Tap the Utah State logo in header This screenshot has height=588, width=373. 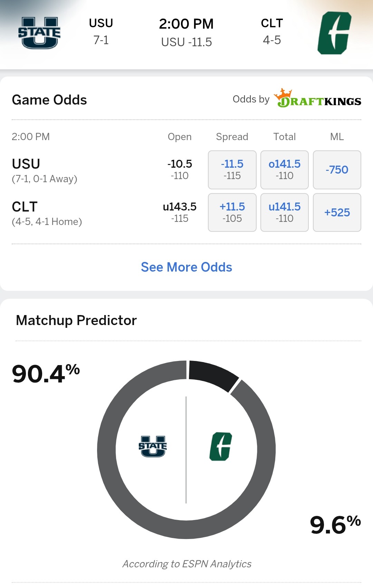pyautogui.click(x=39, y=33)
